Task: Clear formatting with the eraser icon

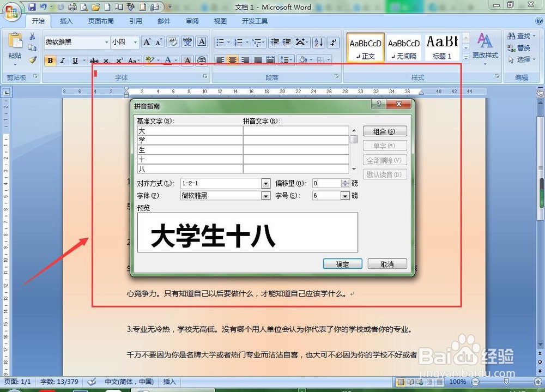Action: [x=173, y=42]
